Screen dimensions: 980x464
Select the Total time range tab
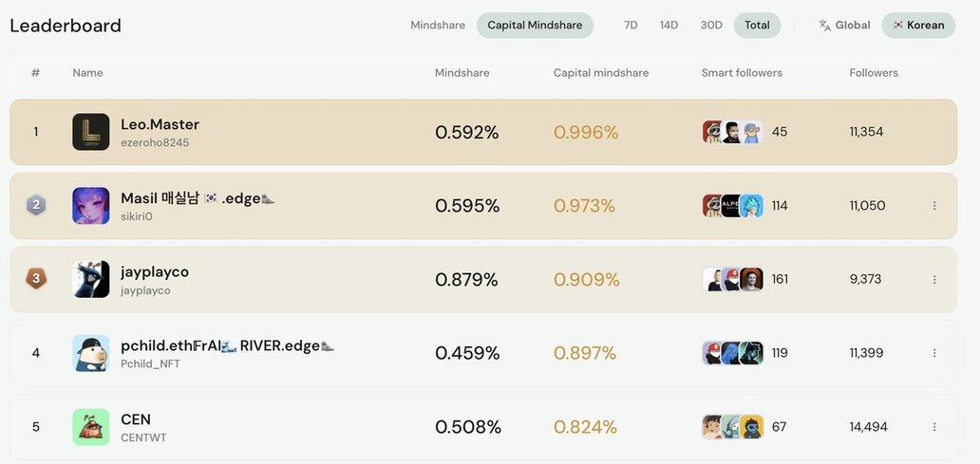click(757, 26)
